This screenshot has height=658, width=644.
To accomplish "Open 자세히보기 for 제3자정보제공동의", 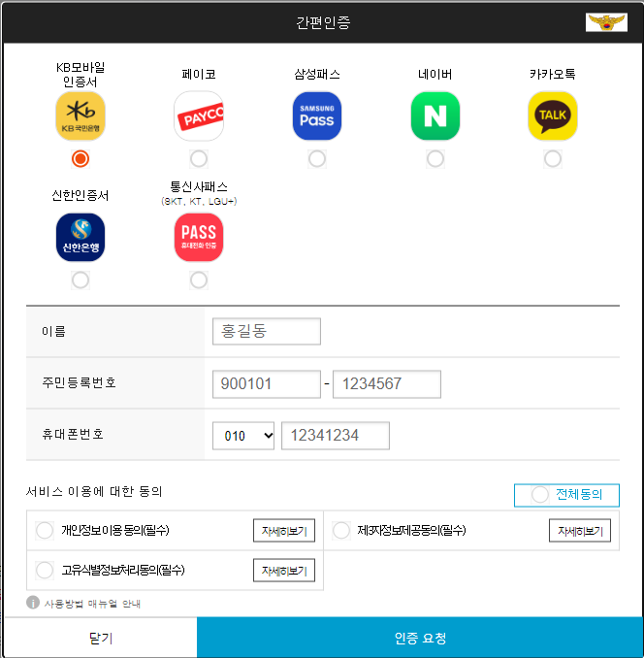I will pyautogui.click(x=580, y=531).
